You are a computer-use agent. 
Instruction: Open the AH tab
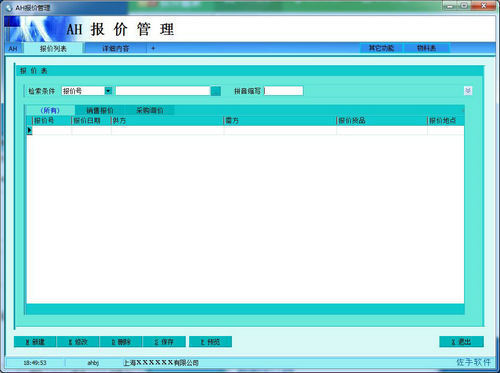coord(13,48)
